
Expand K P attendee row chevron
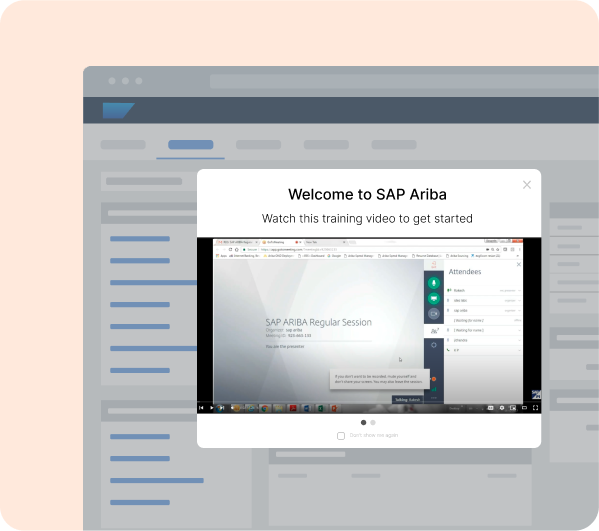519,350
